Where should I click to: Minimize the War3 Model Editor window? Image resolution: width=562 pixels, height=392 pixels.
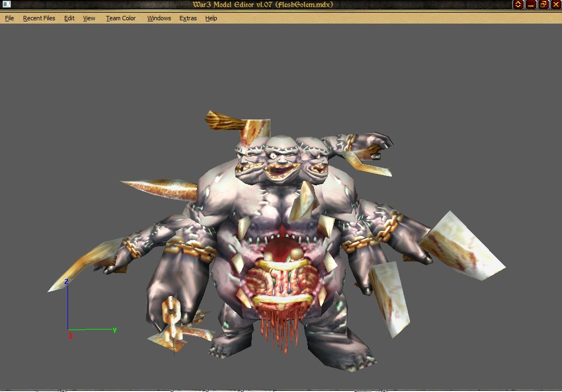click(x=531, y=4)
